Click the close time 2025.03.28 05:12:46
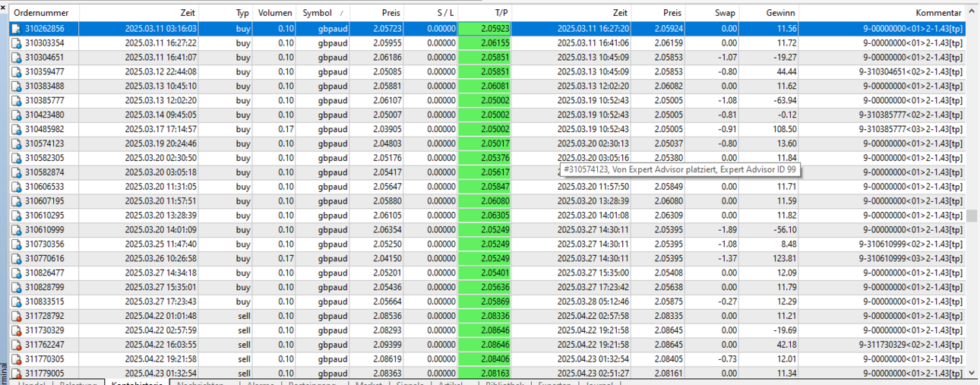The height and width of the screenshot is (385, 980). (593, 301)
